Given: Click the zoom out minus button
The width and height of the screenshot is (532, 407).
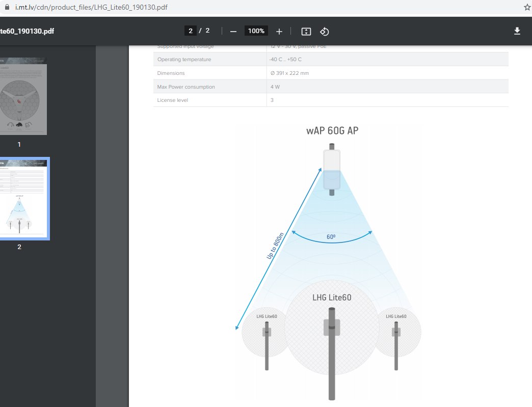Looking at the screenshot, I should pos(233,31).
